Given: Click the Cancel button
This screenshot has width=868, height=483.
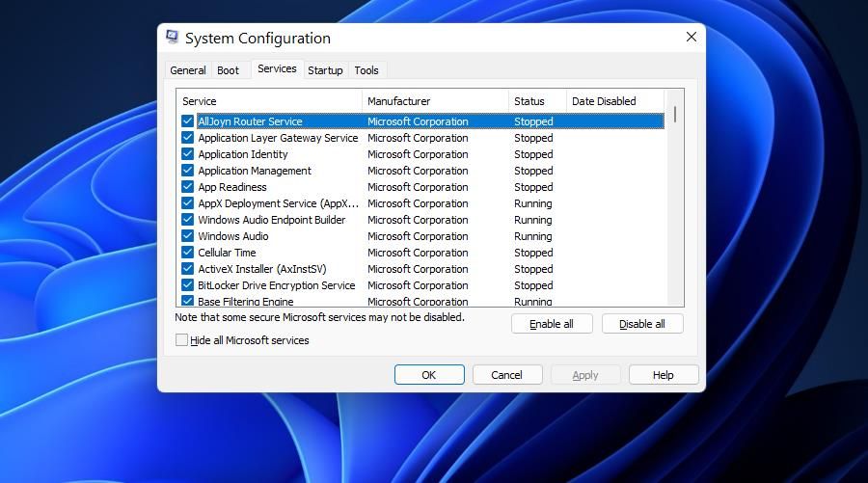Looking at the screenshot, I should pyautogui.click(x=506, y=375).
